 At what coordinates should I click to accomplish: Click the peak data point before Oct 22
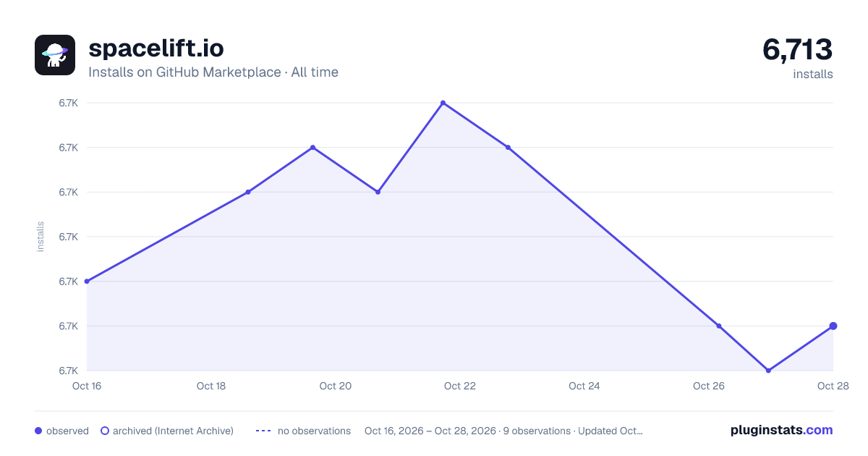pyautogui.click(x=443, y=103)
